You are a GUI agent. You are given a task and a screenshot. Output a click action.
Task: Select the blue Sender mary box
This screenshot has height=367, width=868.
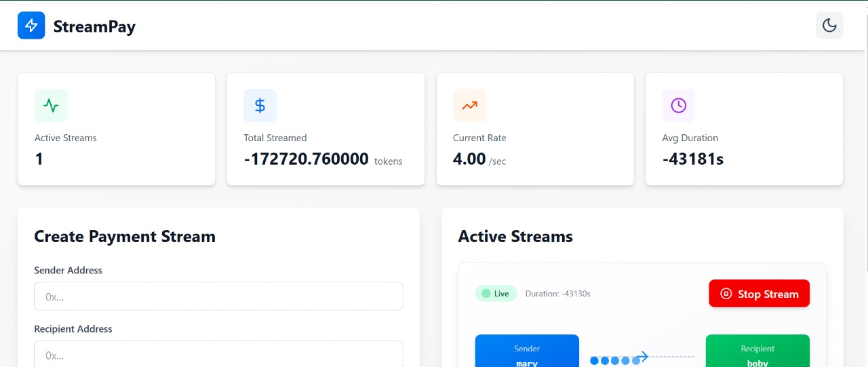pos(527,351)
